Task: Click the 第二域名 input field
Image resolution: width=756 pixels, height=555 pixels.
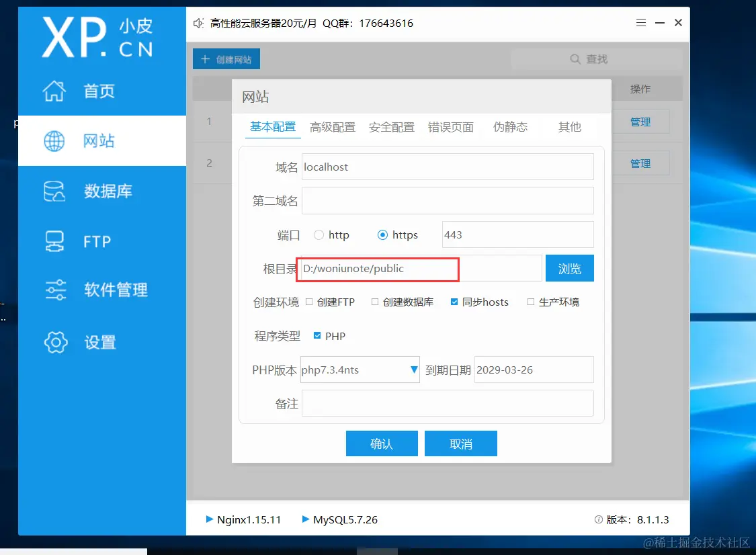Action: 448,201
